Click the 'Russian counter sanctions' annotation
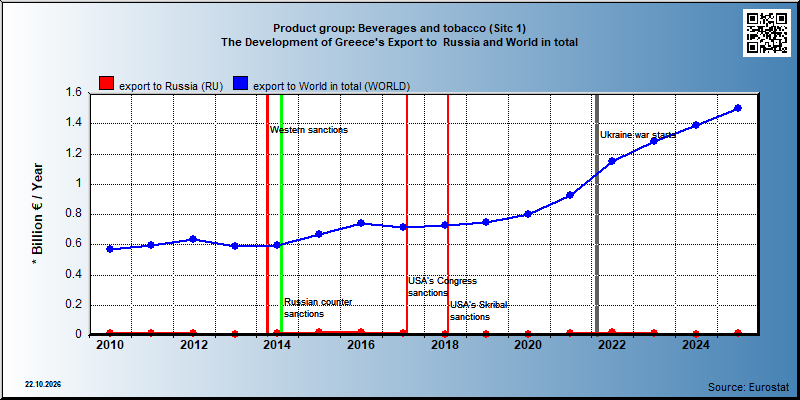 pos(318,308)
